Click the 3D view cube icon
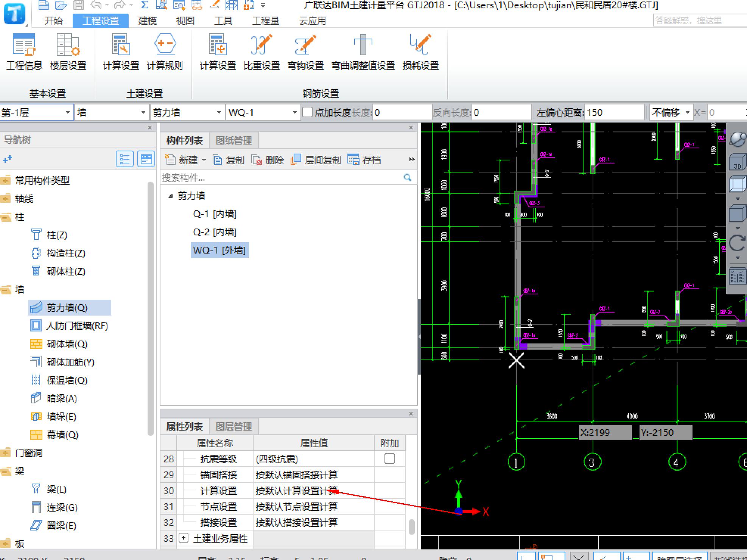The width and height of the screenshot is (747, 560). [x=737, y=162]
